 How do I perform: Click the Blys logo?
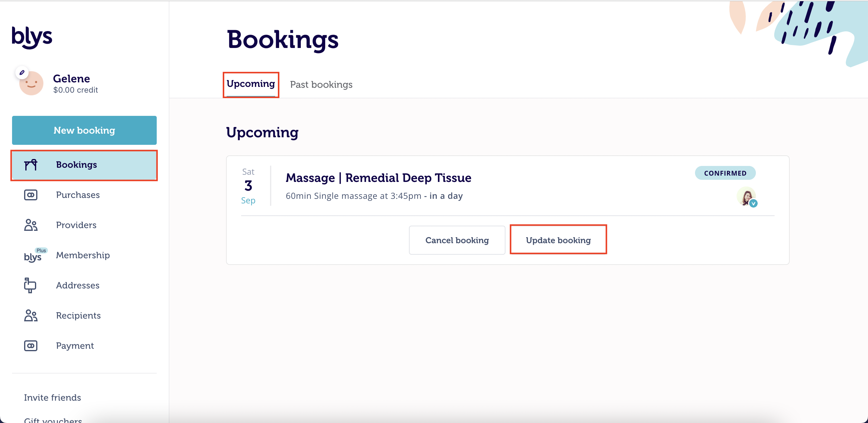coord(32,37)
